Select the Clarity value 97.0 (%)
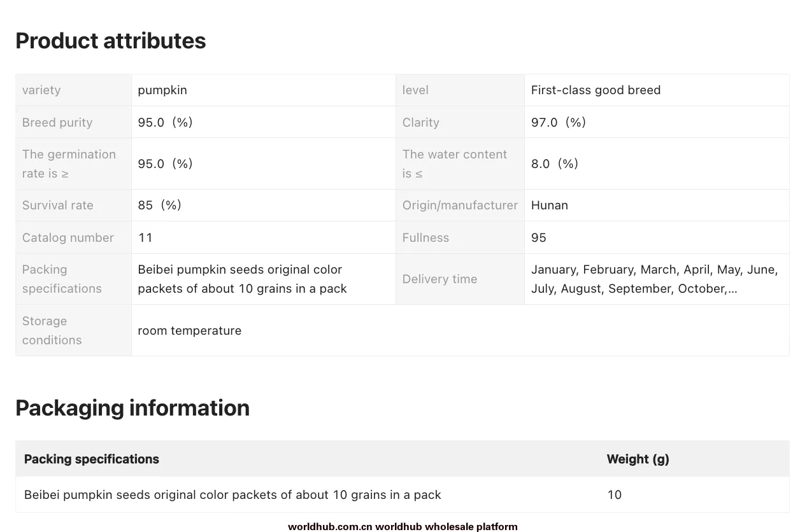800x532 pixels. click(x=559, y=122)
